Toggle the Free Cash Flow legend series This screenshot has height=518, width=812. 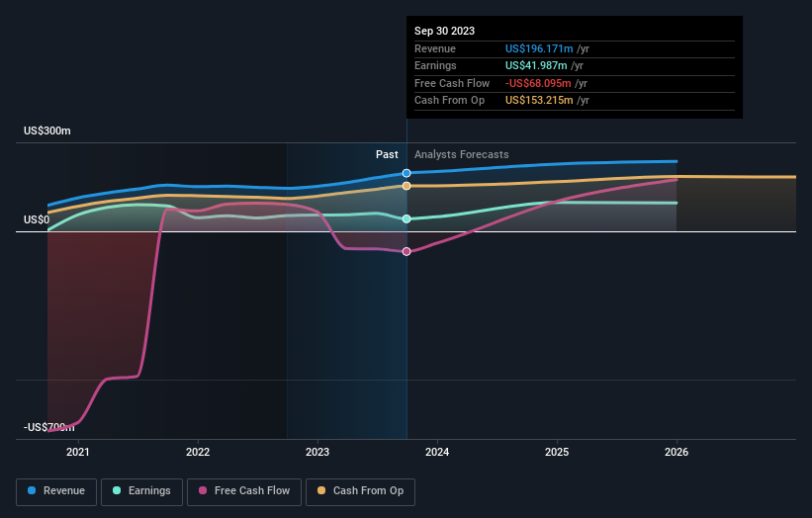(x=244, y=491)
